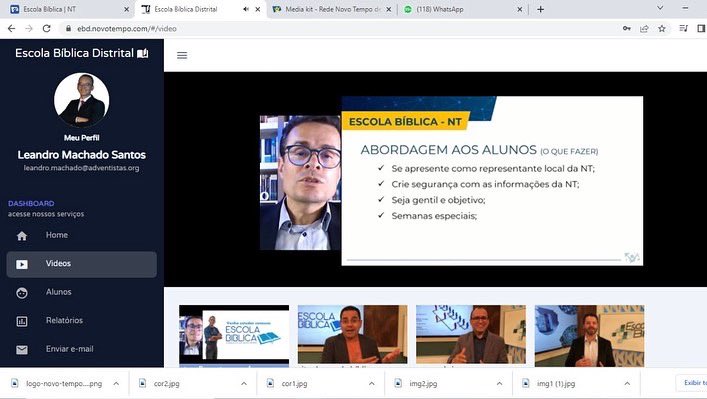Close the Escola Bíblica Distrital tab
707x399 pixels.
point(257,9)
